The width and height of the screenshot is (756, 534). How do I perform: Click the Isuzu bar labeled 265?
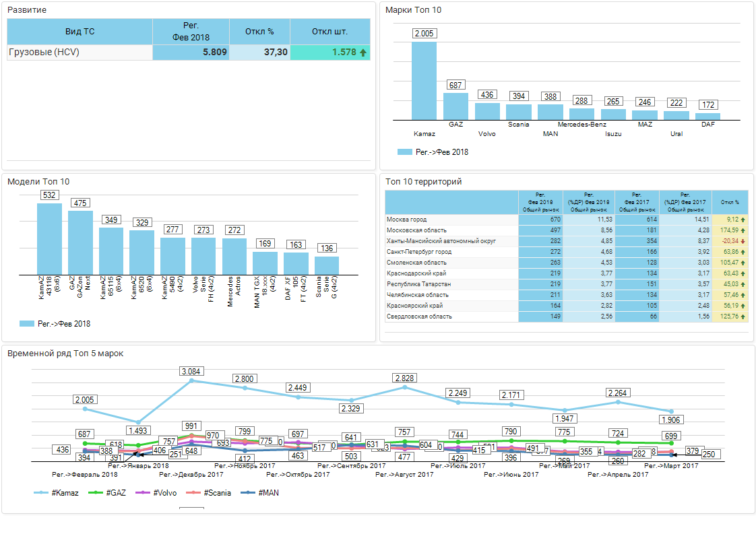point(613,114)
